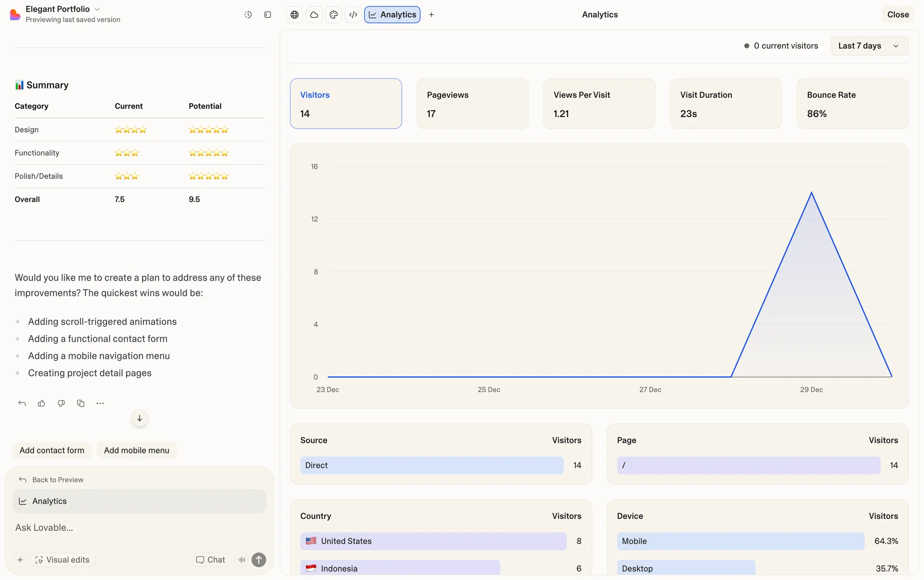
Task: Click the thumbs up feedback icon
Action: tap(41, 403)
